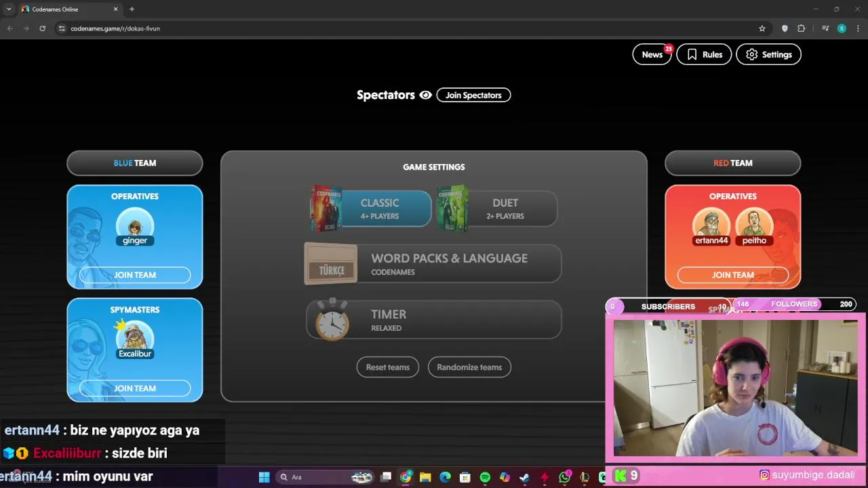Click the shield extension icon in toolbar

785,28
